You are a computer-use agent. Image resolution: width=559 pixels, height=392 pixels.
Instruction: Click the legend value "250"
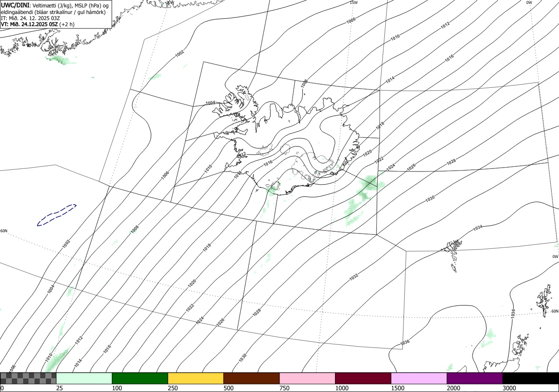click(173, 388)
